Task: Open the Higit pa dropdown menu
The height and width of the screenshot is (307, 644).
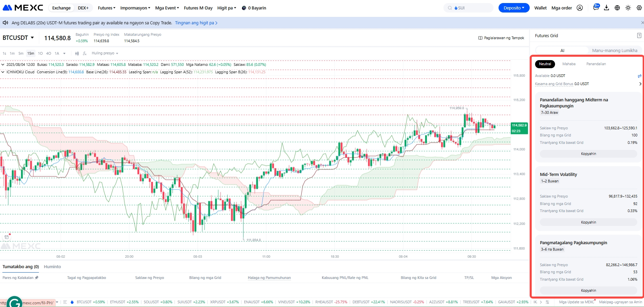Action: click(227, 8)
